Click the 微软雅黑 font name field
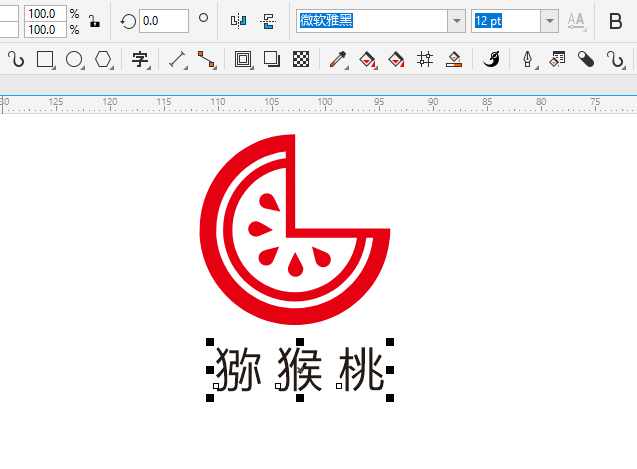The image size is (637, 469). [372, 21]
